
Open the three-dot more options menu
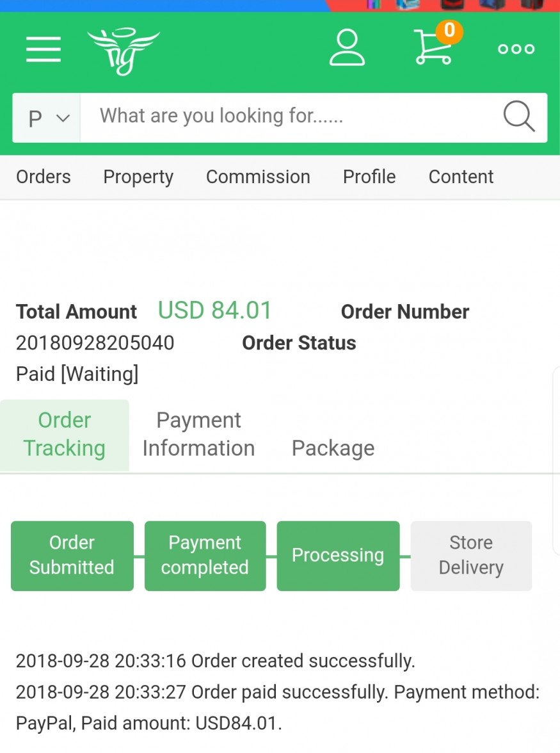(x=516, y=49)
